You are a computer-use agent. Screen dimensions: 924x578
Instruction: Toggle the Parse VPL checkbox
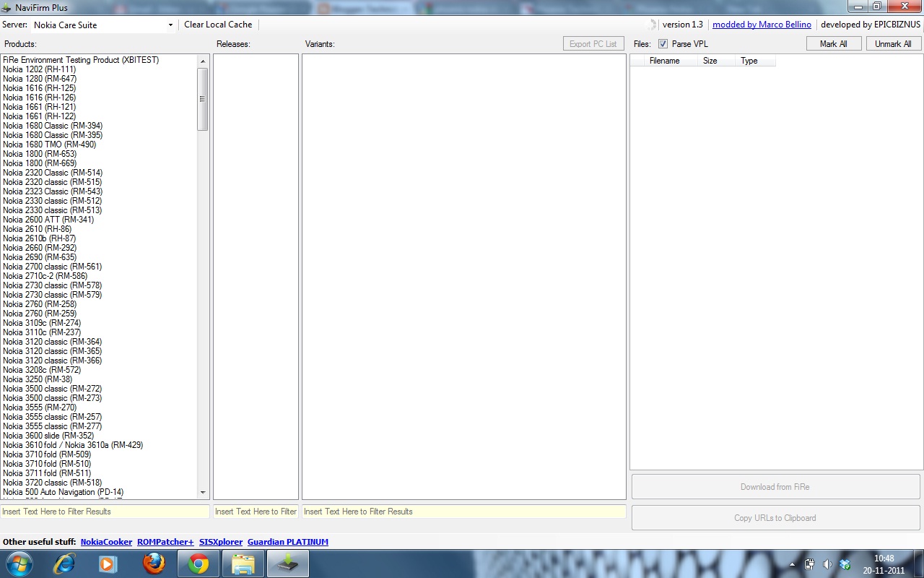[663, 44]
